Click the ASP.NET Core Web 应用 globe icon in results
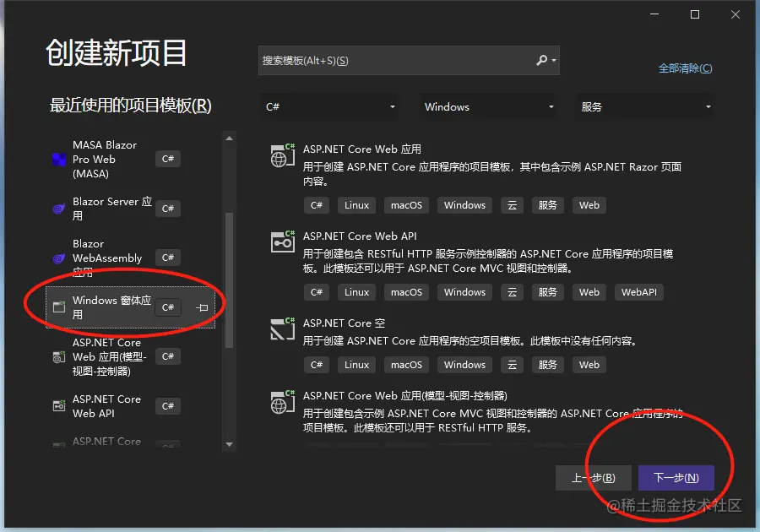This screenshot has width=760, height=532. (x=283, y=155)
